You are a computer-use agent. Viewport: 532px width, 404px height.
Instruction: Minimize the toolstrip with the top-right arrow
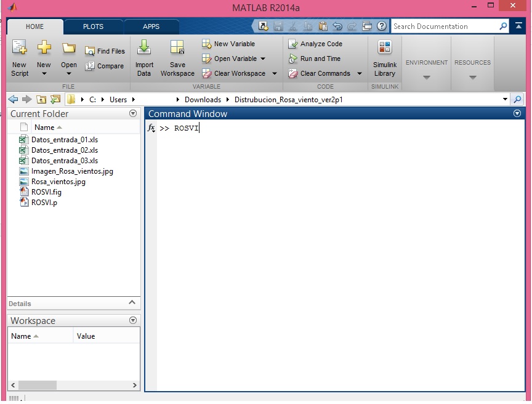pos(519,25)
